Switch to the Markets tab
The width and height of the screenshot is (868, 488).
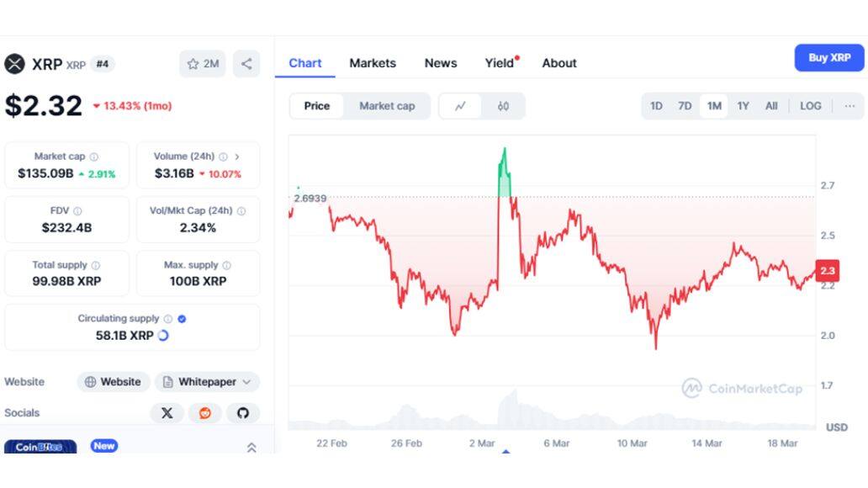(373, 63)
